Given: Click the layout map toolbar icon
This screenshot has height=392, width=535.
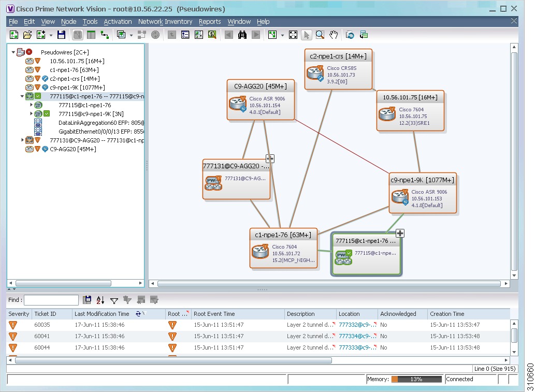Looking at the screenshot, I should point(272,35).
